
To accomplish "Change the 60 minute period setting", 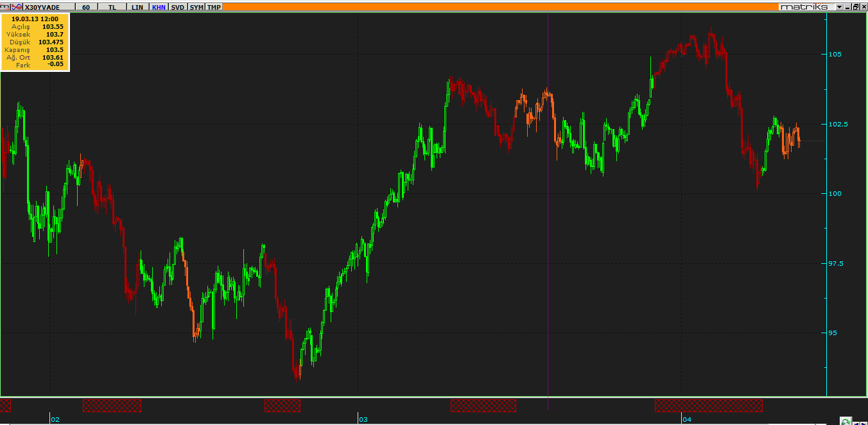I will click(x=86, y=7).
